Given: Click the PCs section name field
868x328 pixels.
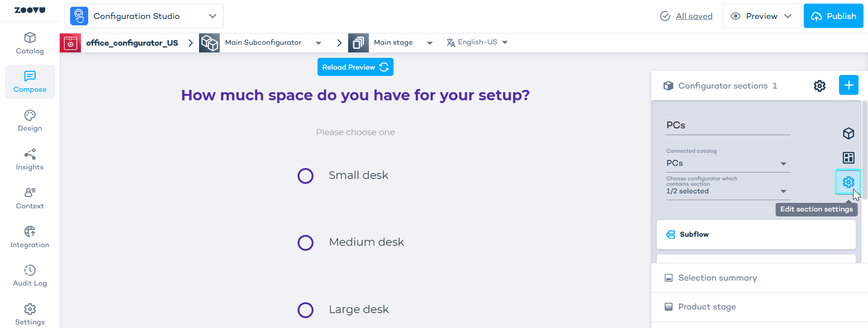Looking at the screenshot, I should [728, 126].
